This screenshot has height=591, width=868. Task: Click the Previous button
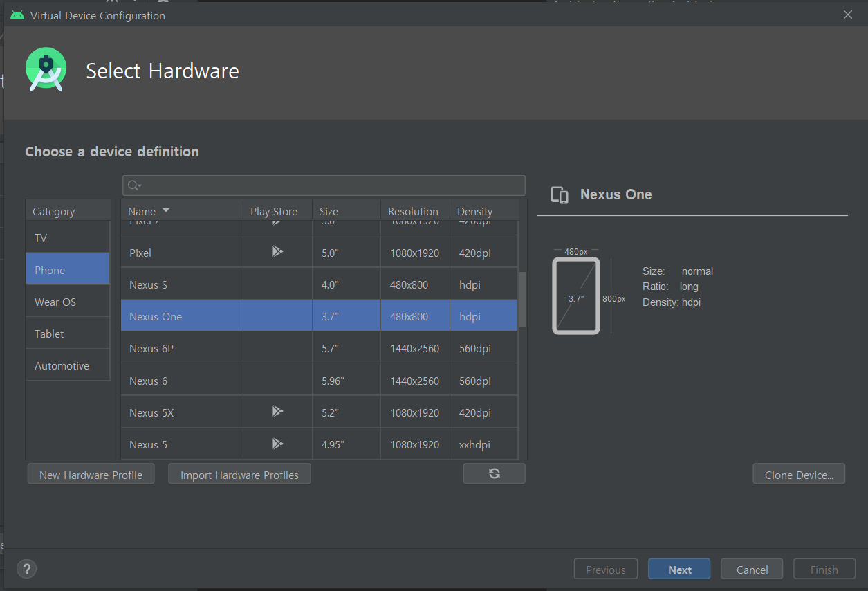tap(605, 569)
